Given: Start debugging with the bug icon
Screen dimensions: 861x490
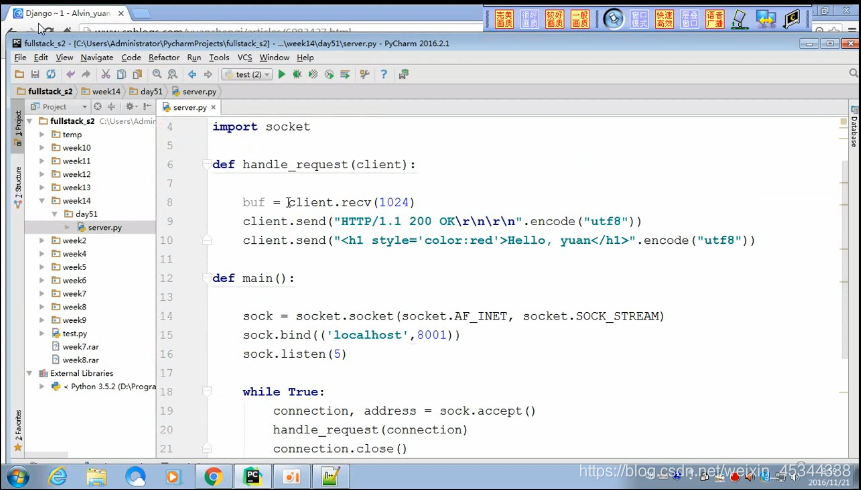Looking at the screenshot, I should (297, 74).
